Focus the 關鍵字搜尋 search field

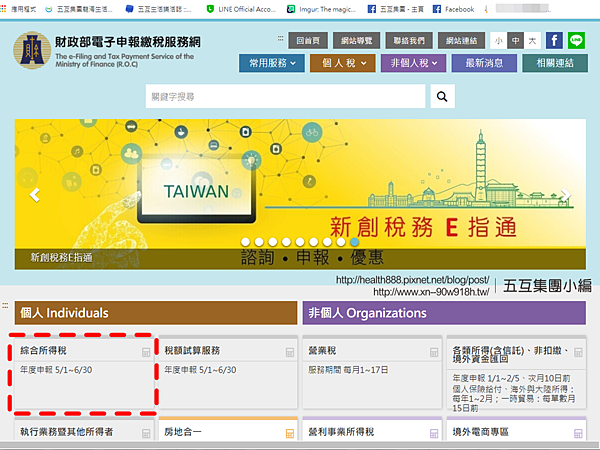[285, 96]
